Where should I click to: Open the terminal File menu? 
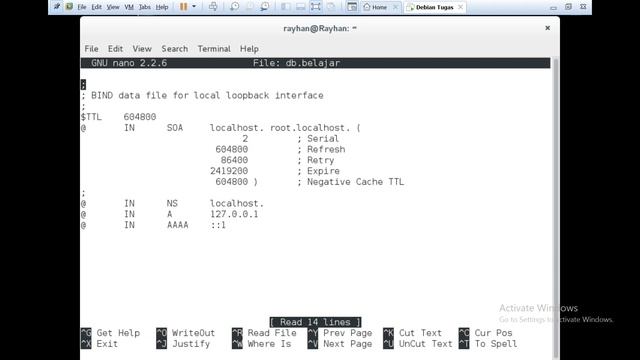click(91, 49)
